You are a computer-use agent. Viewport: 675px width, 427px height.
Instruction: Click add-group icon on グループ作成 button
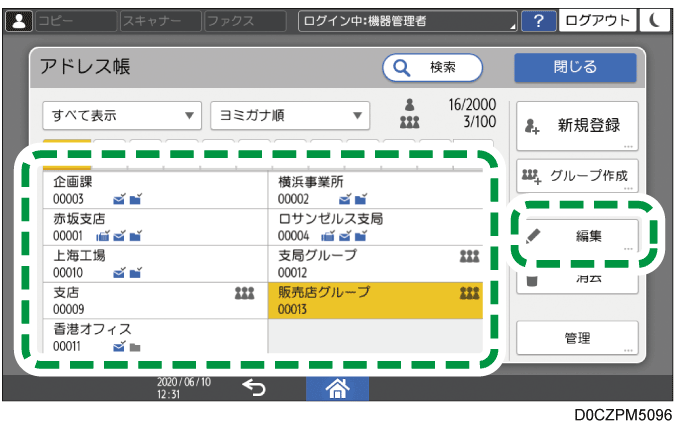[x=531, y=176]
